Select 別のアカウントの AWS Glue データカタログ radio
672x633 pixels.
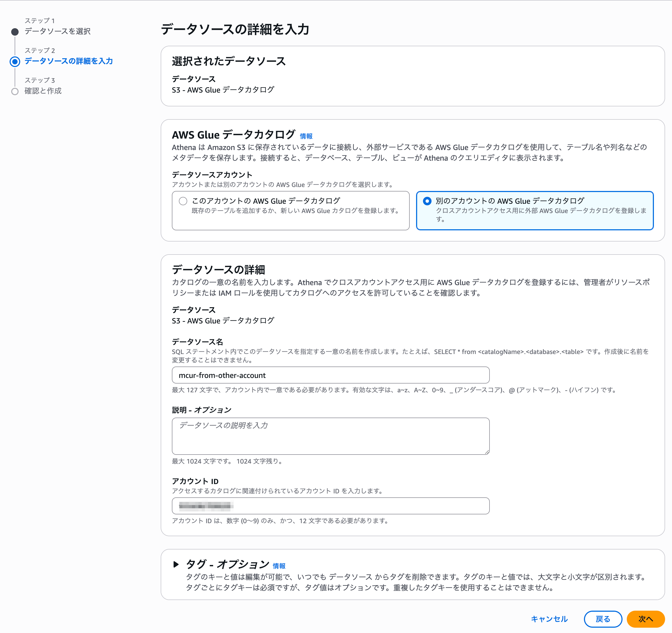click(x=427, y=201)
